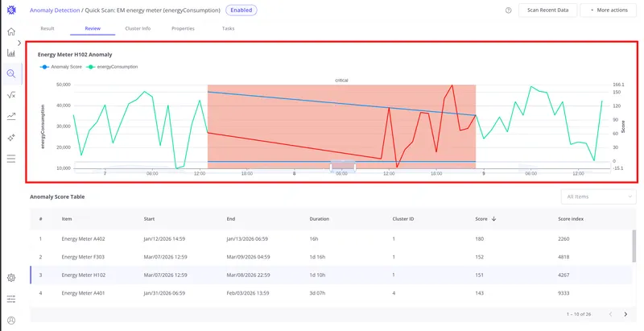Click the app logo icon
The width and height of the screenshot is (644, 331).
(11, 10)
